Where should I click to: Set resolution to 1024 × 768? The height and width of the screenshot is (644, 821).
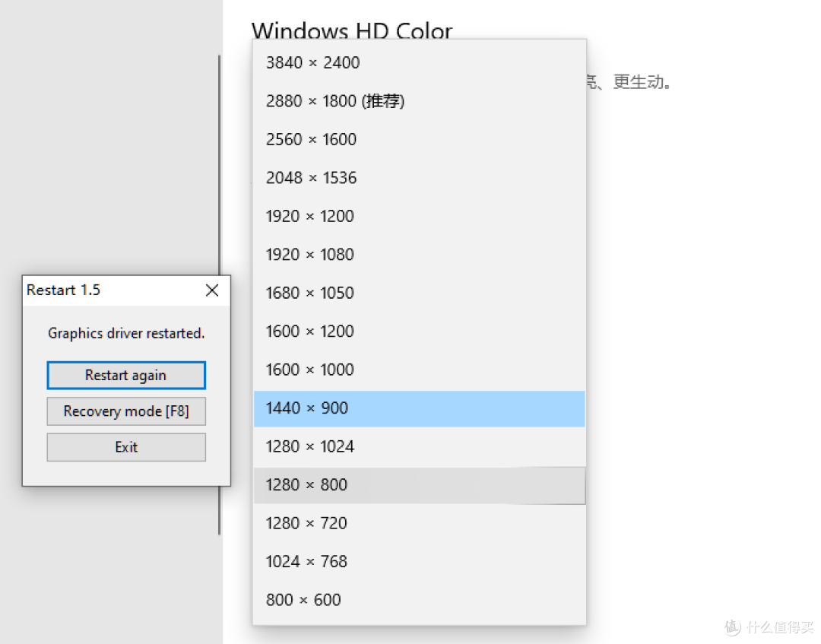pos(419,562)
